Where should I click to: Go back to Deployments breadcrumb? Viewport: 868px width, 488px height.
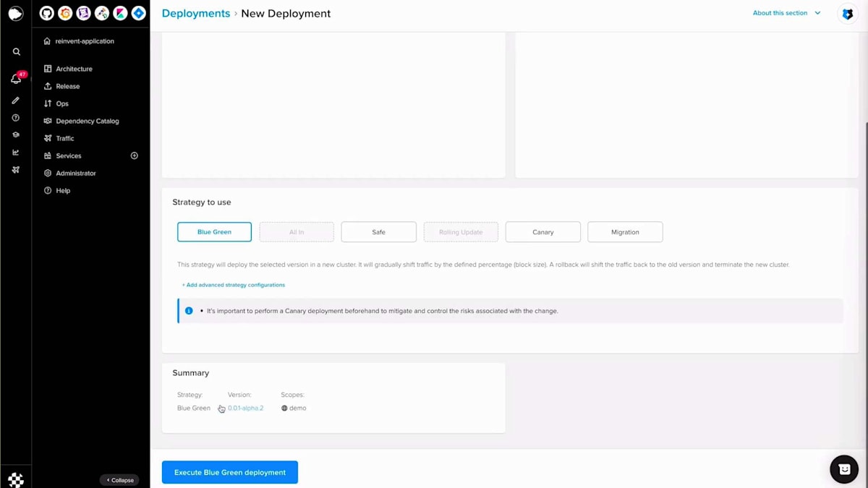coord(196,13)
